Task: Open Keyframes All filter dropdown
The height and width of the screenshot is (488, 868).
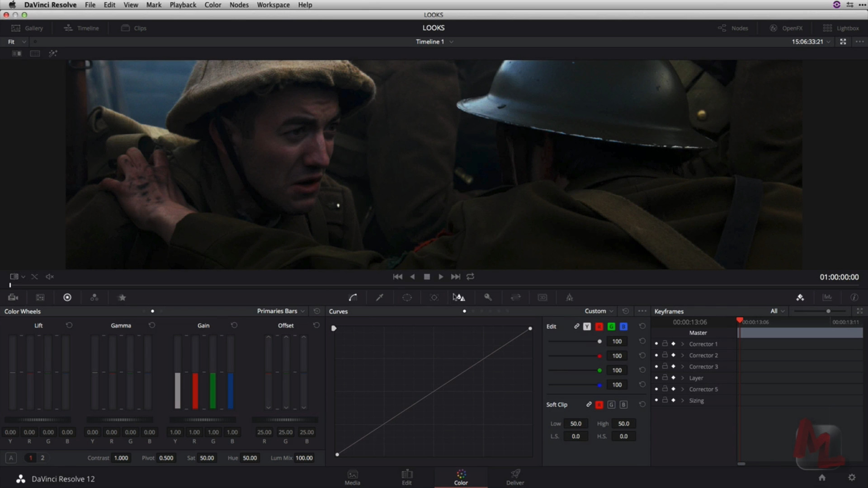Action: coord(778,311)
